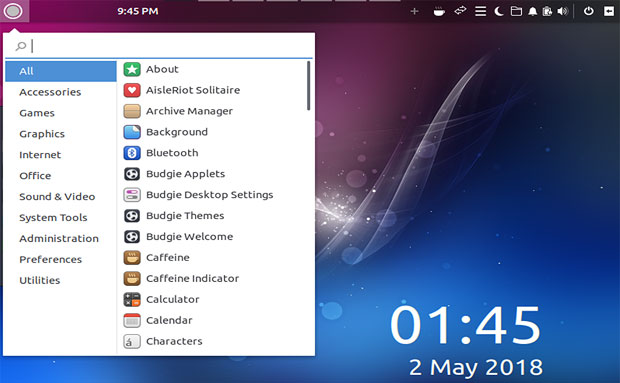Screen dimensions: 620x383
Task: Click the Bluetooth icon
Action: [132, 153]
